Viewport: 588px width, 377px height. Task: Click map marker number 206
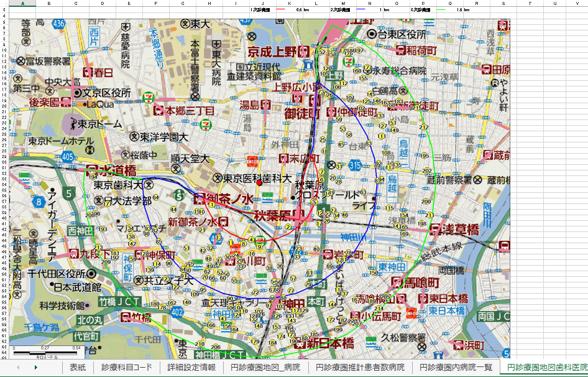coord(216,347)
